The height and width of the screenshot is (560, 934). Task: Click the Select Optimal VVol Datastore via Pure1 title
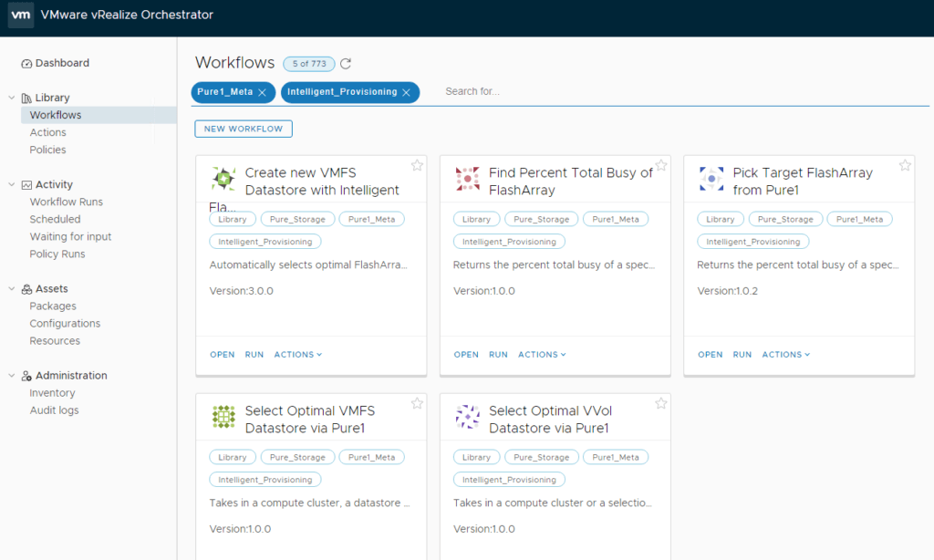point(550,420)
